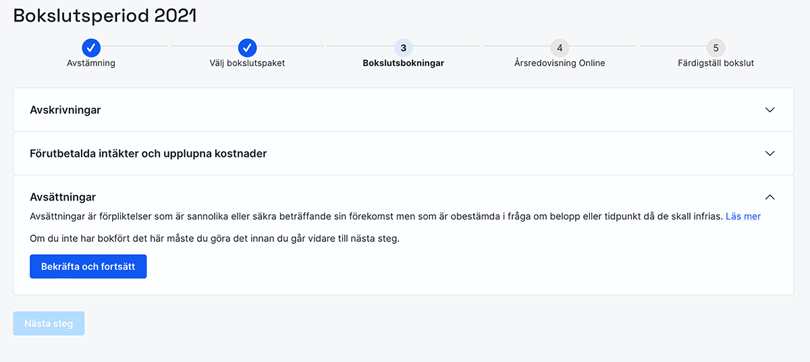The height and width of the screenshot is (362, 810).
Task: Click the Nästa steg button
Action: tap(49, 324)
